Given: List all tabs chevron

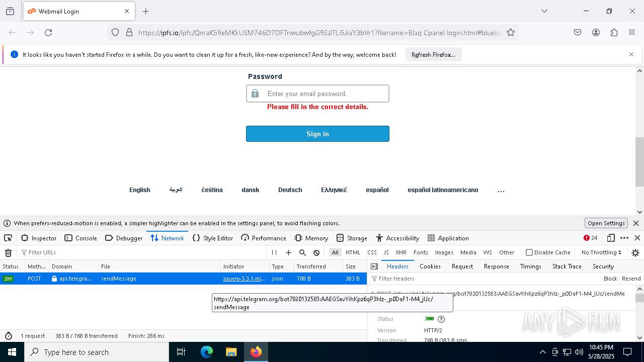Looking at the screenshot, I should point(544,11).
